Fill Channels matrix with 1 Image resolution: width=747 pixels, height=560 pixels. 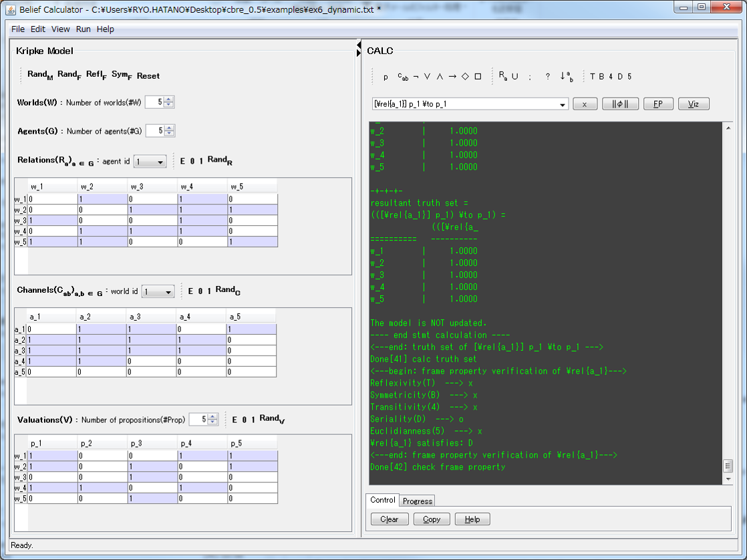[x=209, y=291]
